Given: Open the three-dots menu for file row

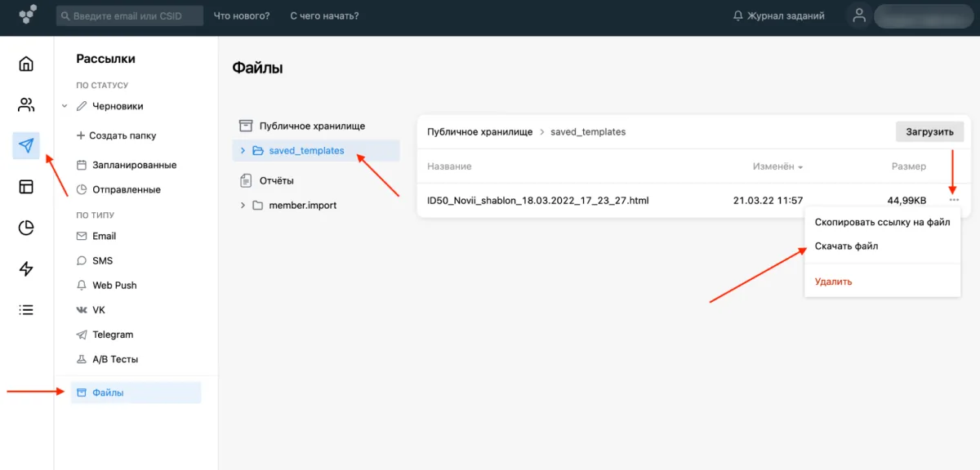Looking at the screenshot, I should pos(954,200).
